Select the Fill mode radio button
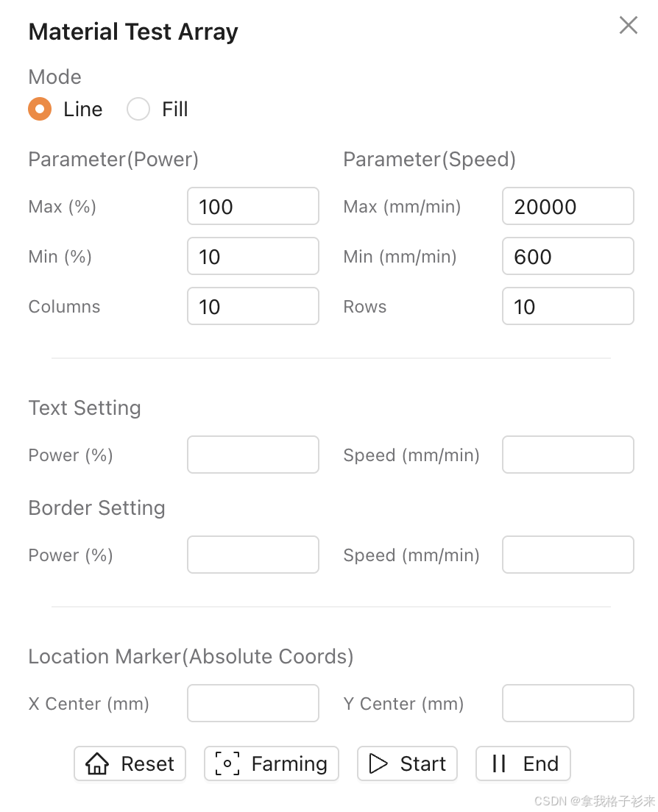The width and height of the screenshot is (658, 812). (x=138, y=110)
